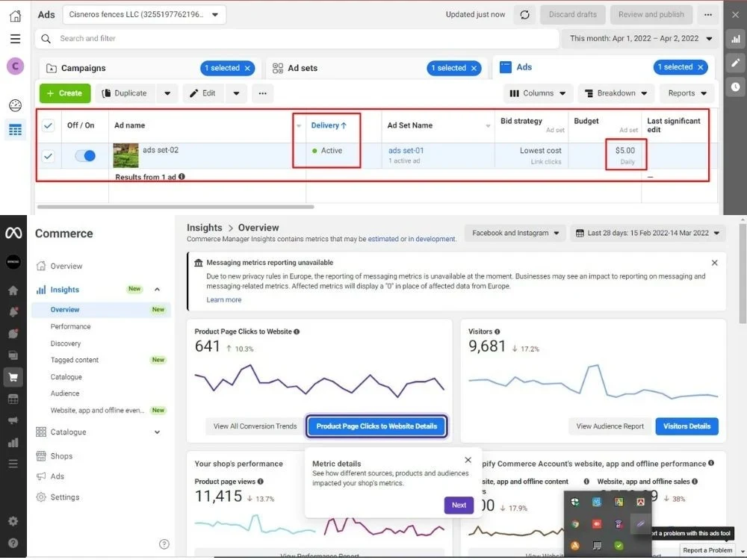747x560 pixels.
Task: Click the info icon beside Visitors
Action: pos(498,332)
